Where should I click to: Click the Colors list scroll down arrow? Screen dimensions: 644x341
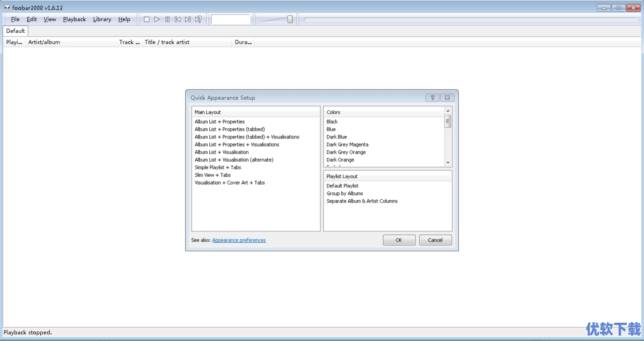tap(448, 162)
